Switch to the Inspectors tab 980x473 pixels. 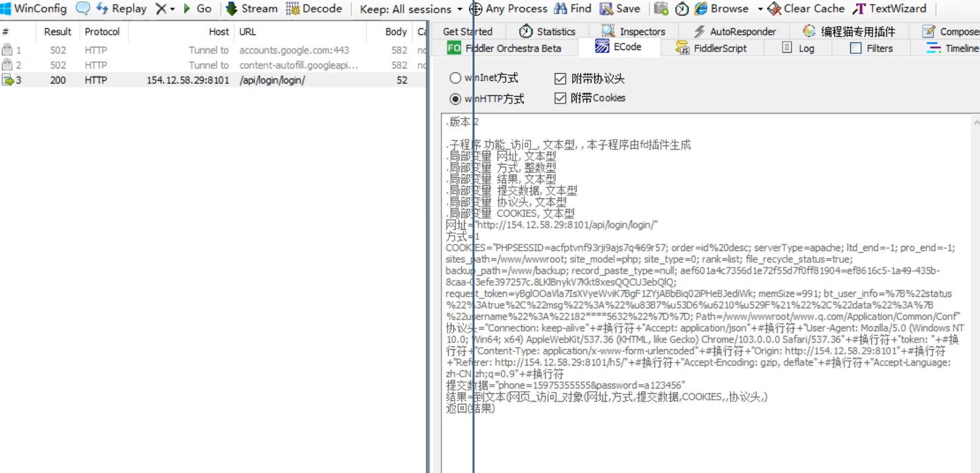click(634, 32)
